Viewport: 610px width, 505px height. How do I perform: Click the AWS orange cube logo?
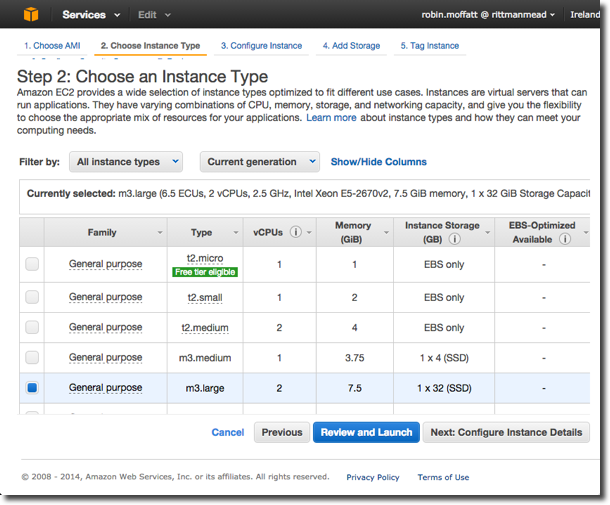click(30, 15)
